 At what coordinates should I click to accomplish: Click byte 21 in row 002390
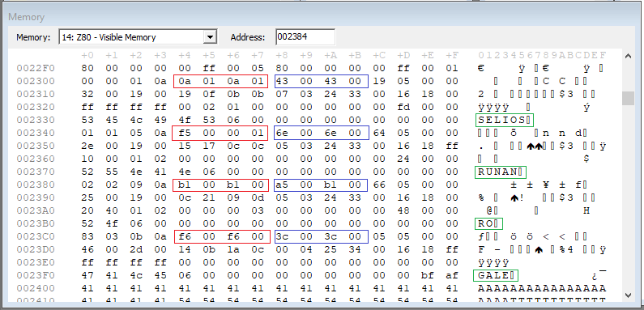click(209, 197)
